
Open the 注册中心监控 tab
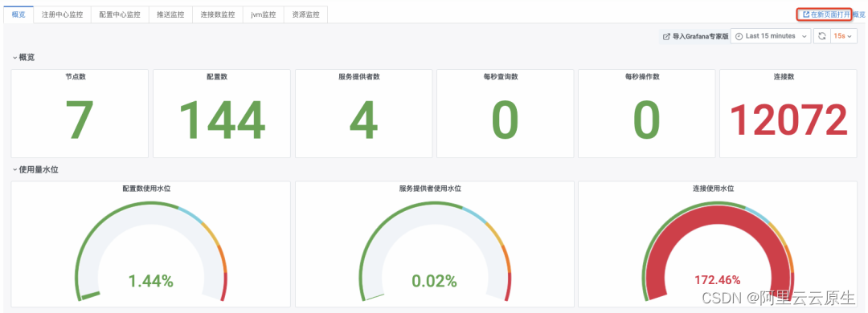[x=62, y=15]
